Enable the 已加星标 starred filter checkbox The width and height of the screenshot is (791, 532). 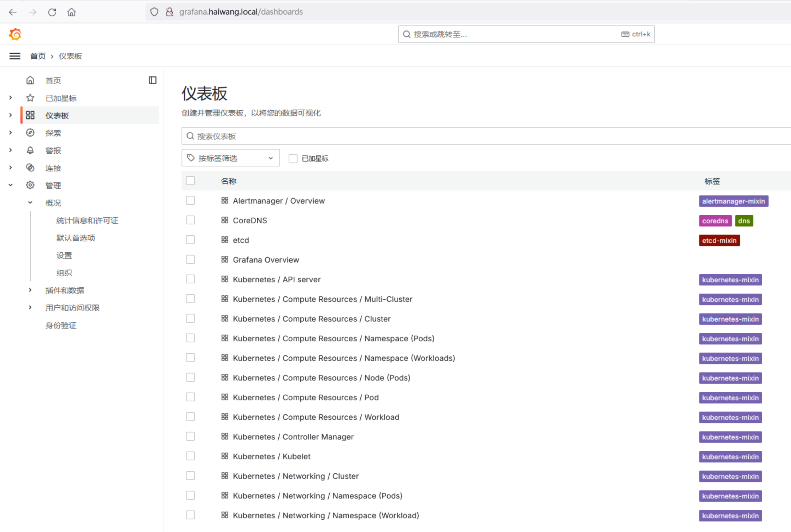click(293, 158)
